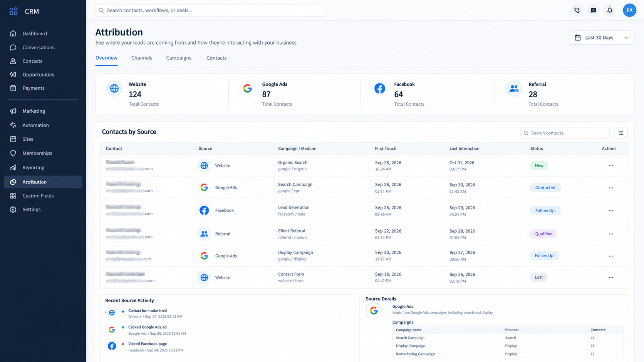Switch to the Channels tab
Viewport: 644px width, 362px height.
[142, 58]
